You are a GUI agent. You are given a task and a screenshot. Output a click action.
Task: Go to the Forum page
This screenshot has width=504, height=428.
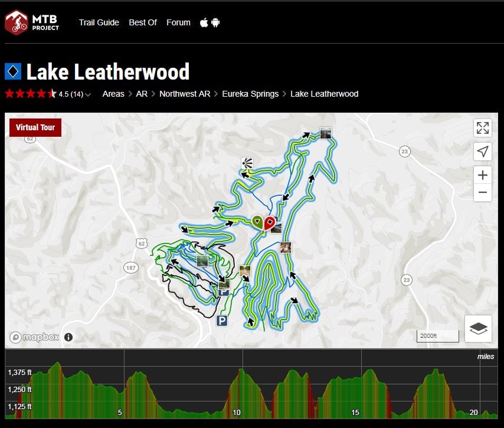click(178, 22)
